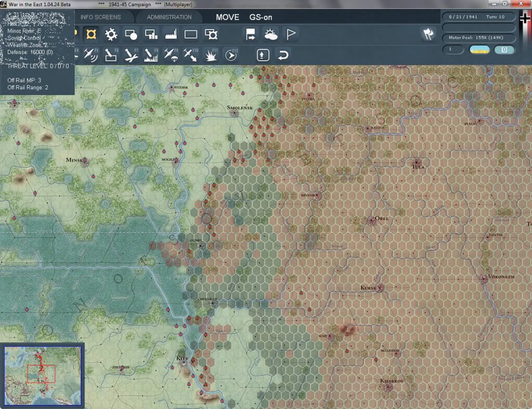Click the rectangles-with-gear toolbar icon

coord(211,34)
